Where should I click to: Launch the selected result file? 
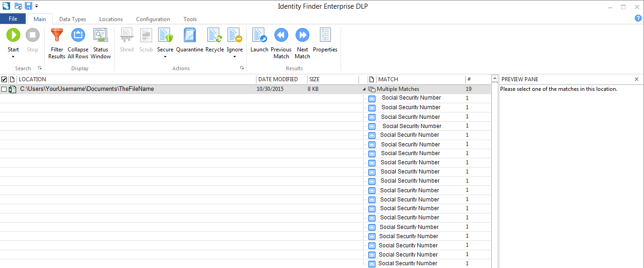click(259, 35)
